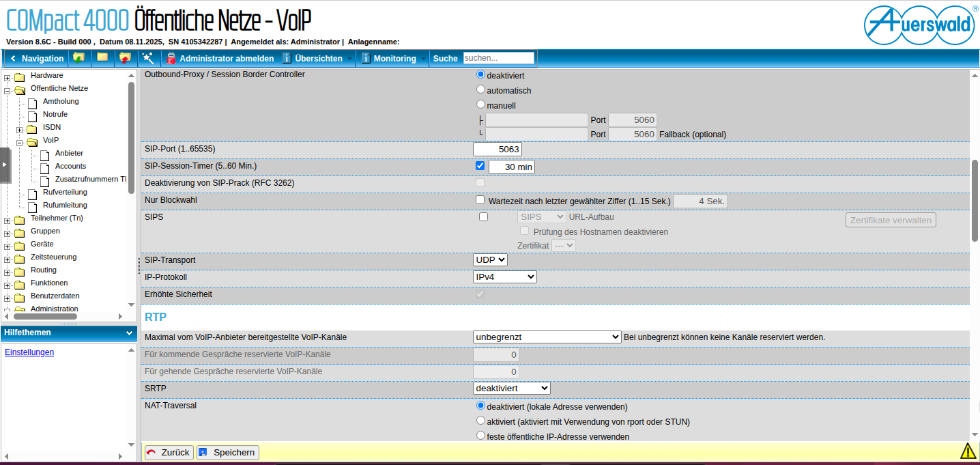
Task: Enable the SIPS checkbox
Action: 484,217
